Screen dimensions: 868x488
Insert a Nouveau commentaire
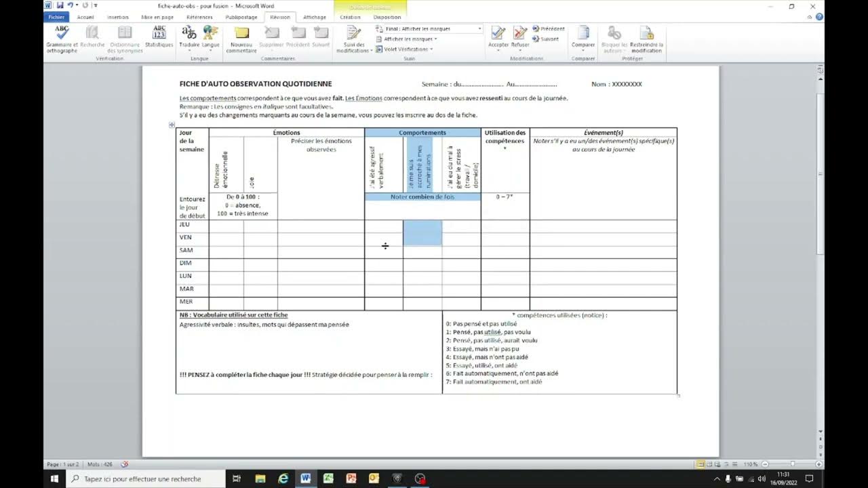coord(241,39)
